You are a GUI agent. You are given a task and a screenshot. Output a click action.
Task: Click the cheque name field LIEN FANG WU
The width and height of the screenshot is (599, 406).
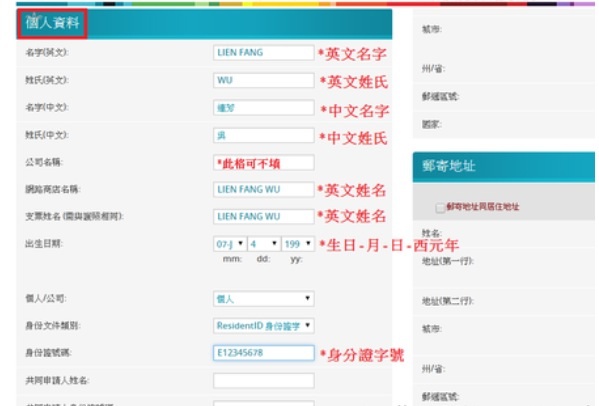pyautogui.click(x=264, y=217)
